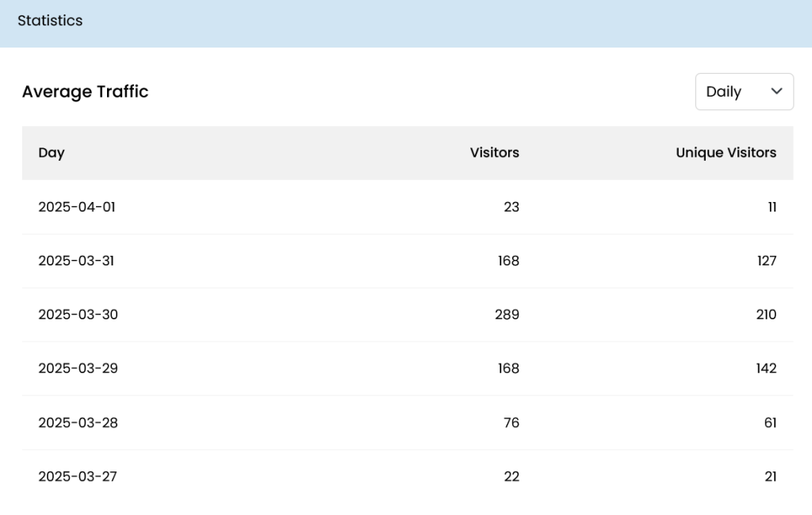Click the Day column header
This screenshot has width=812, height=515.
(52, 153)
